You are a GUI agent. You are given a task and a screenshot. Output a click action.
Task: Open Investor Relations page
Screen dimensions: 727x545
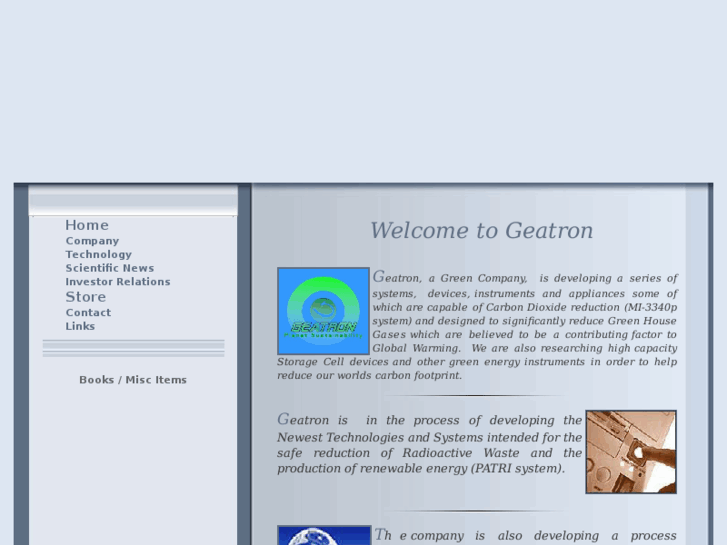(118, 282)
